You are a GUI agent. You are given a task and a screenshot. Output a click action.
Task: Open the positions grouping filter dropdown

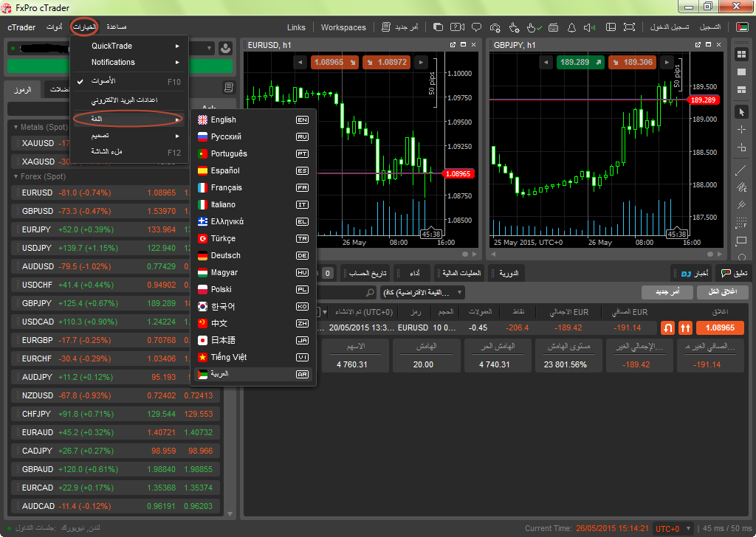click(423, 292)
